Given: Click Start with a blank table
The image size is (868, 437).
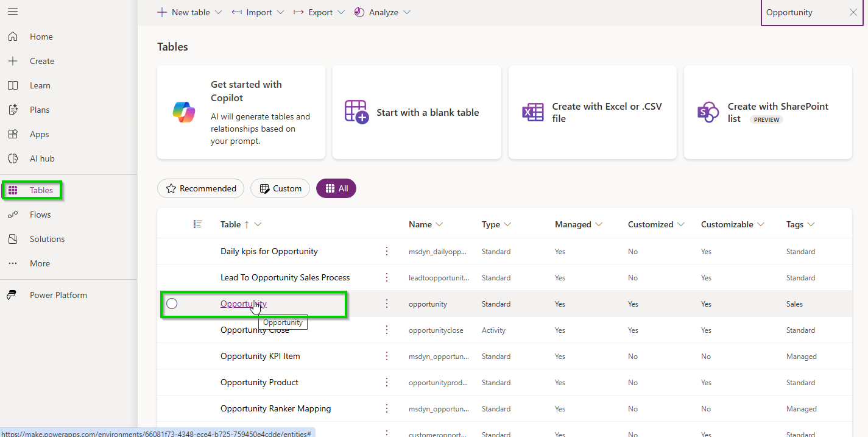Looking at the screenshot, I should (x=417, y=112).
